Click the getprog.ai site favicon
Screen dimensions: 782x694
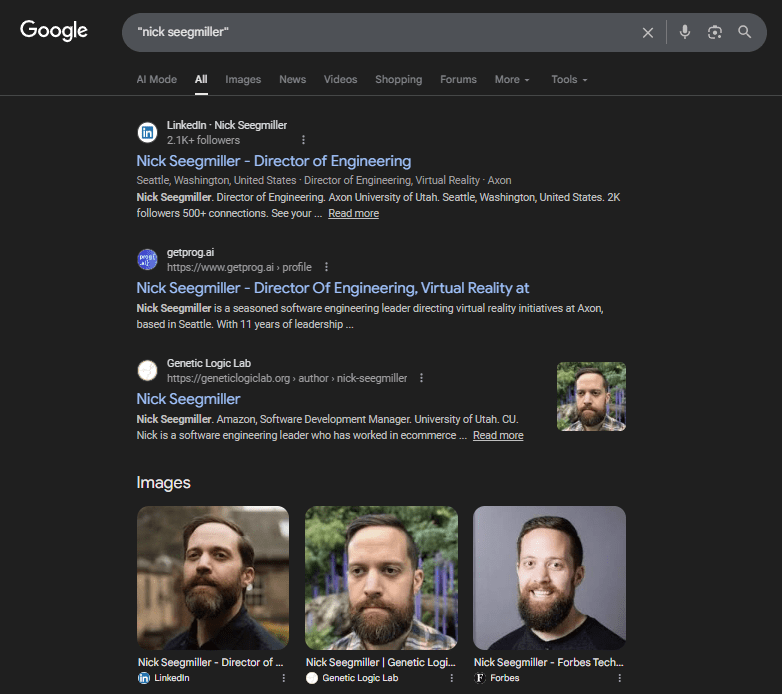point(147,259)
